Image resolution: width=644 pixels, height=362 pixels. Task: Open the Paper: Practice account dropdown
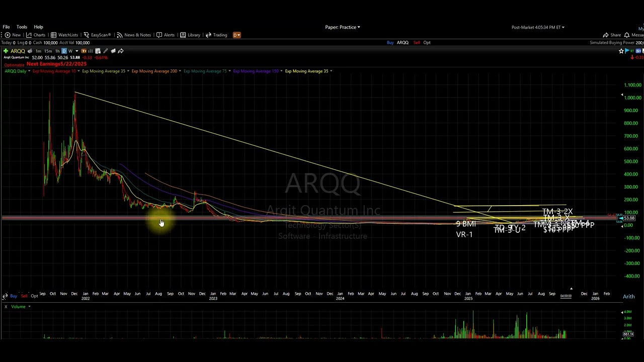[x=343, y=27]
